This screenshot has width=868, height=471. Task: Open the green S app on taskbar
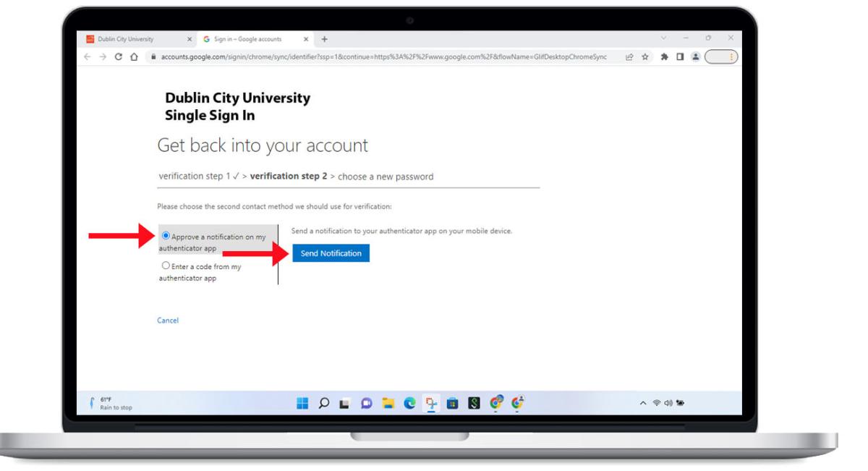coord(476,402)
